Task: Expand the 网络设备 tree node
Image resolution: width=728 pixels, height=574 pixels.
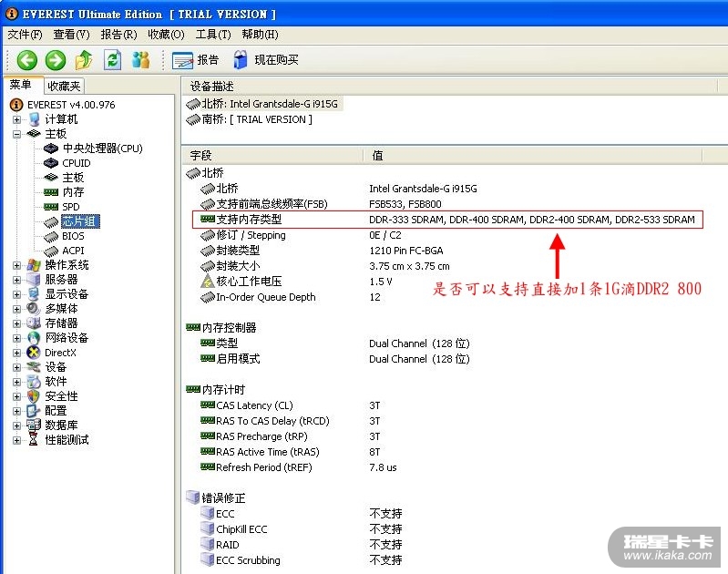Action: tap(16, 338)
